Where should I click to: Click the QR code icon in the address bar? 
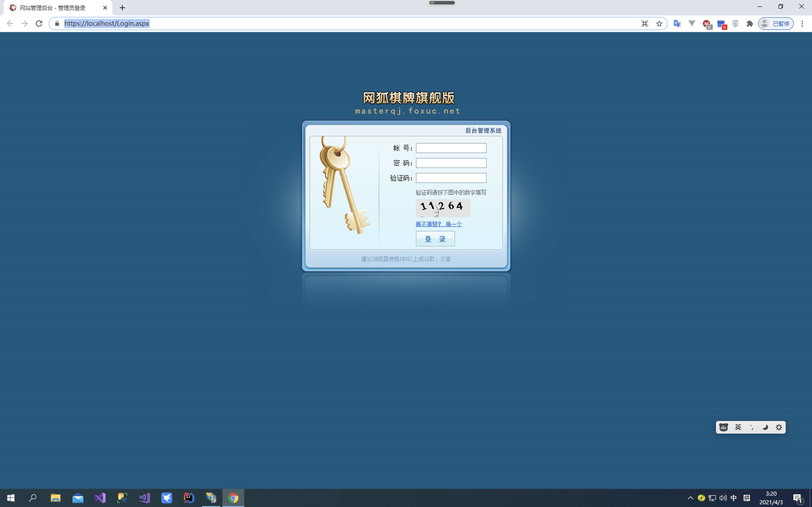click(645, 24)
